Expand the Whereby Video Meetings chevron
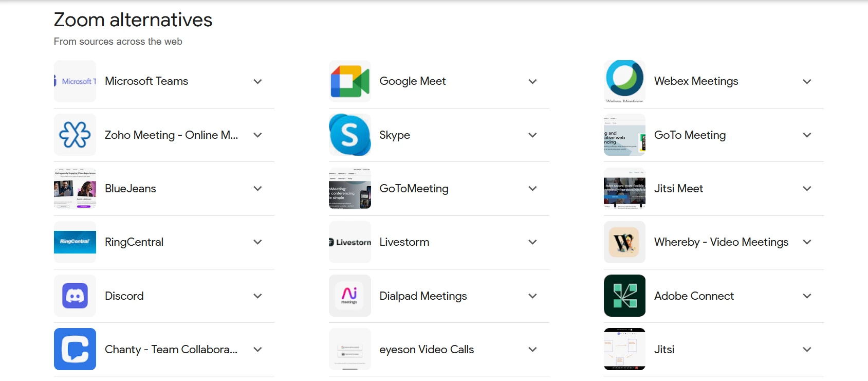The height and width of the screenshot is (381, 868). point(807,242)
